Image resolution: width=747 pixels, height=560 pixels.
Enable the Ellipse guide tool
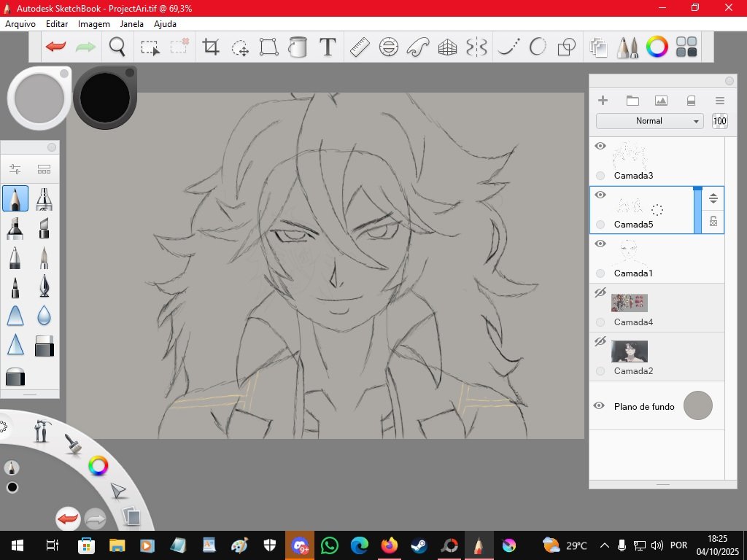tap(389, 47)
